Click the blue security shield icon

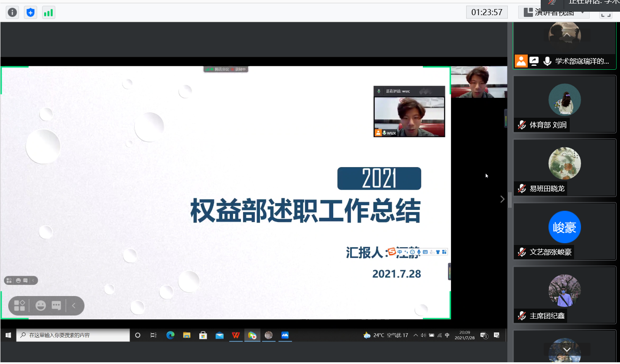click(30, 13)
